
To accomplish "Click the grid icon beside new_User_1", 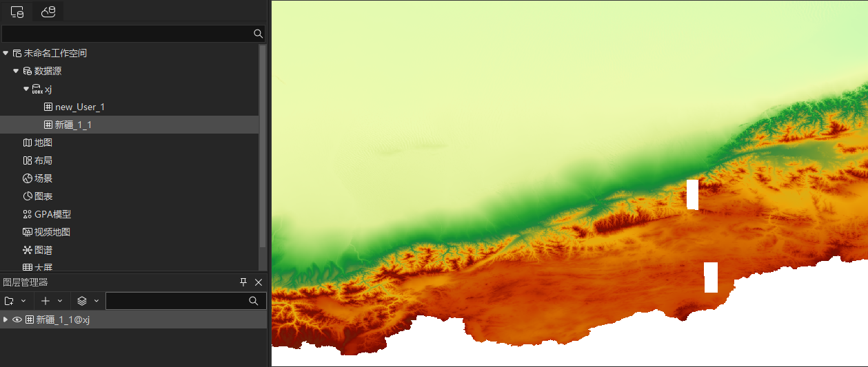I will pos(48,107).
